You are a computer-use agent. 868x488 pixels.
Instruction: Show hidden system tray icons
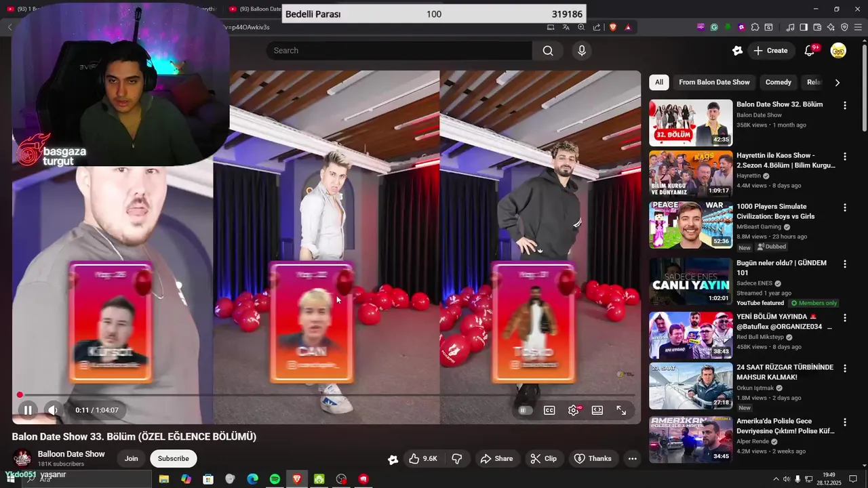coord(776,479)
